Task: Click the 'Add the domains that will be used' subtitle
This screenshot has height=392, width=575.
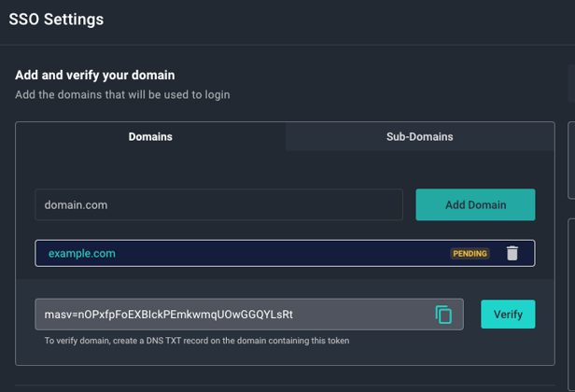Action: click(122, 94)
